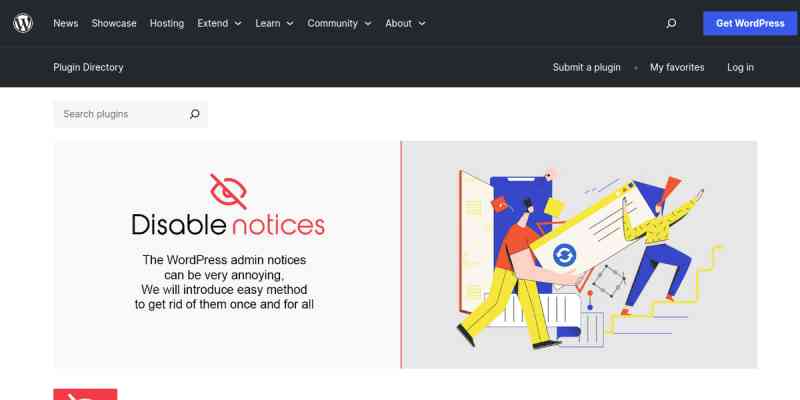Click the Plugin Directory heading link
800x400 pixels.
(x=88, y=67)
